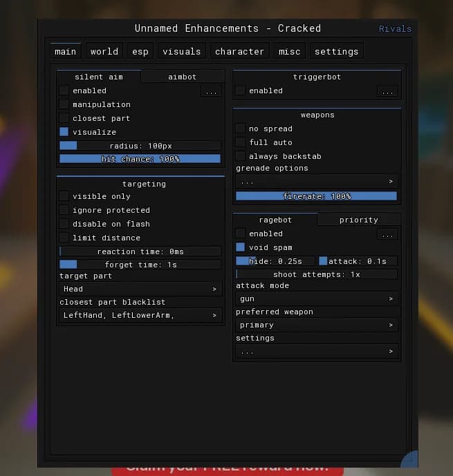453x476 pixels.
Task: Check the limit distance box
Action: point(64,238)
